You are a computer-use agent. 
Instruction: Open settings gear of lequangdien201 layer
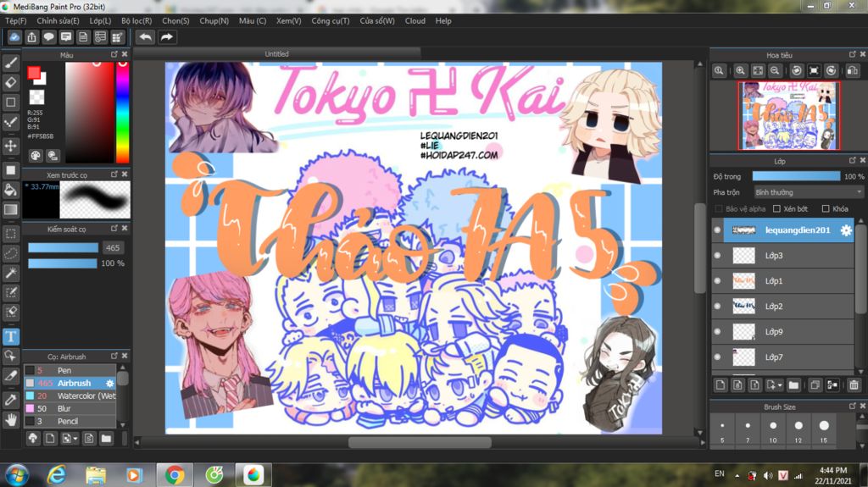(846, 230)
